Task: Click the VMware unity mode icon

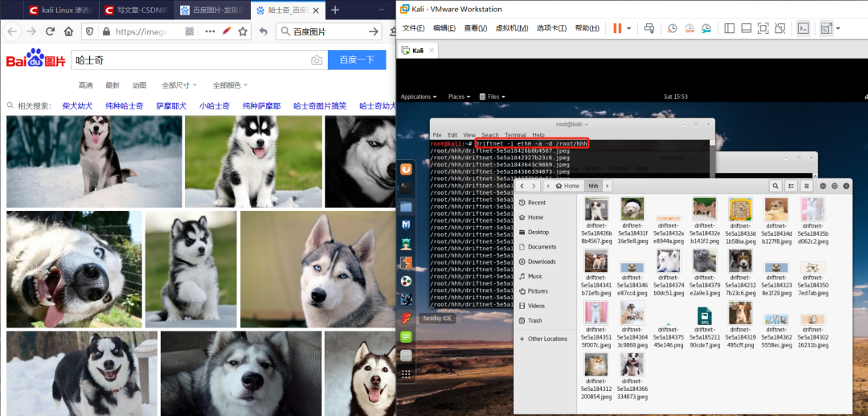Action: (780, 28)
